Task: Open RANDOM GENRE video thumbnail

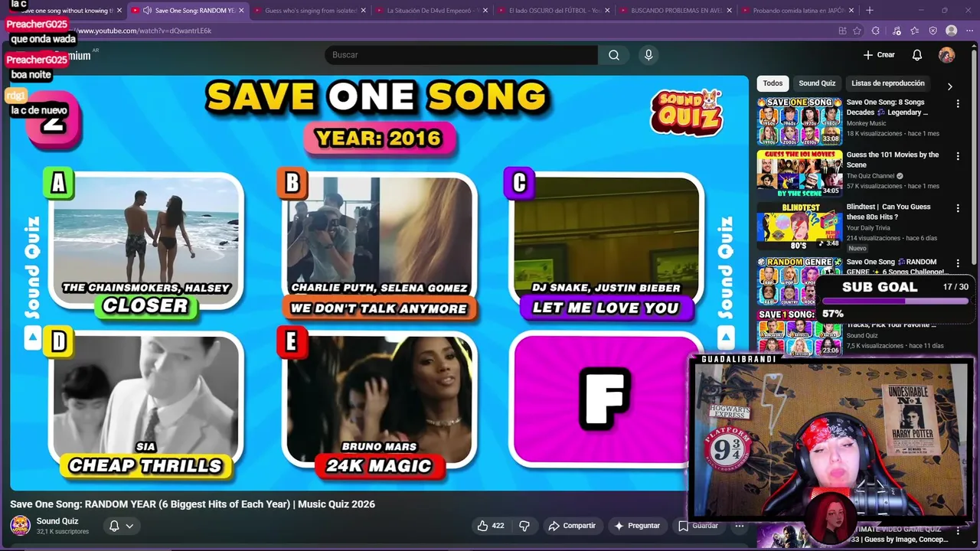Action: coord(799,281)
